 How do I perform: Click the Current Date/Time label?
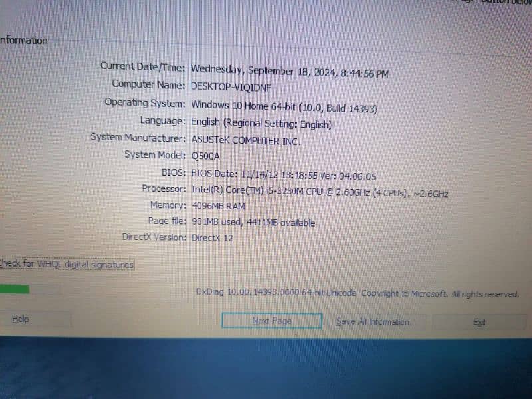click(x=142, y=66)
